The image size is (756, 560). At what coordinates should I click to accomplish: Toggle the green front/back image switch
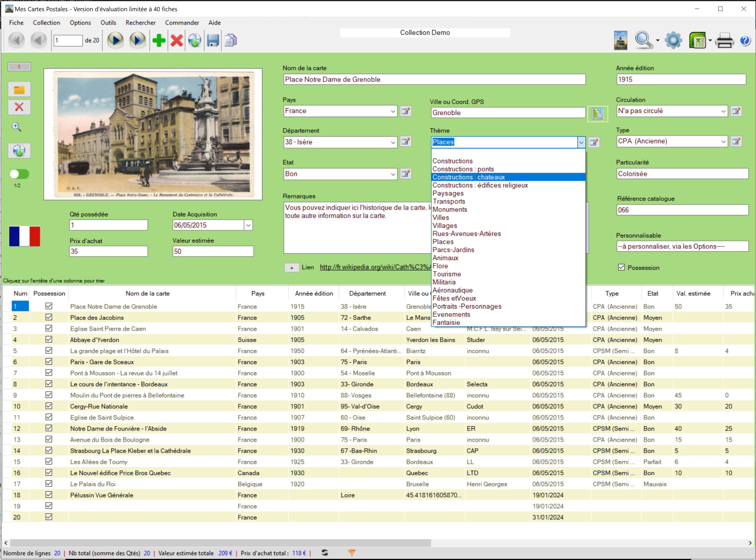pyautogui.click(x=19, y=174)
